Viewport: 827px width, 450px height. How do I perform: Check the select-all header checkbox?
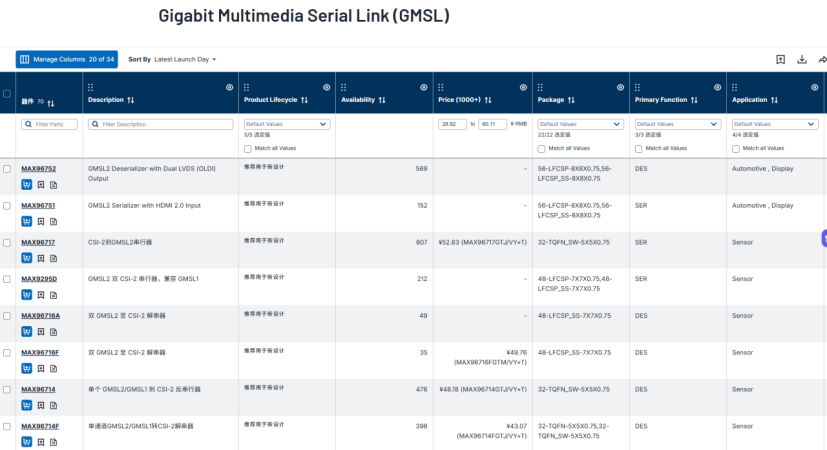tap(7, 93)
